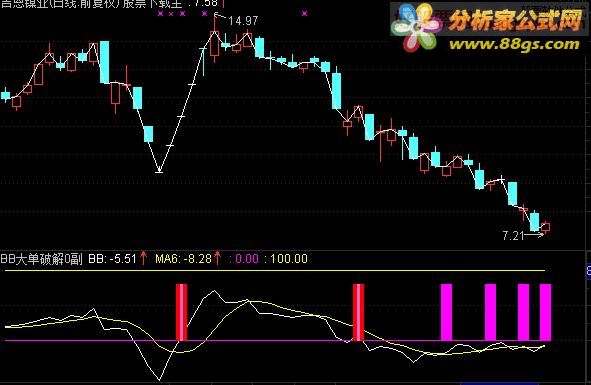Click the arrow beside the 7.21 low label
This screenshot has width=591, height=385.
534,235
